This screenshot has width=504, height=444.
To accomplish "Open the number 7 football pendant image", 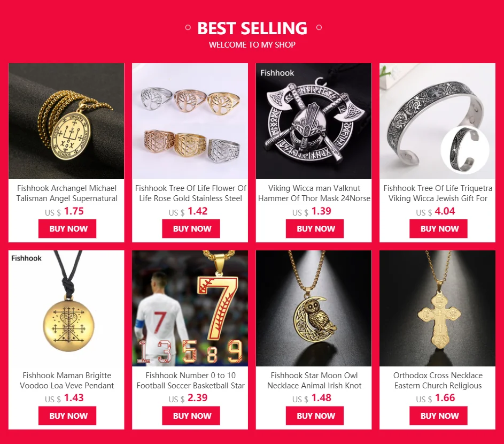I will tap(190, 308).
